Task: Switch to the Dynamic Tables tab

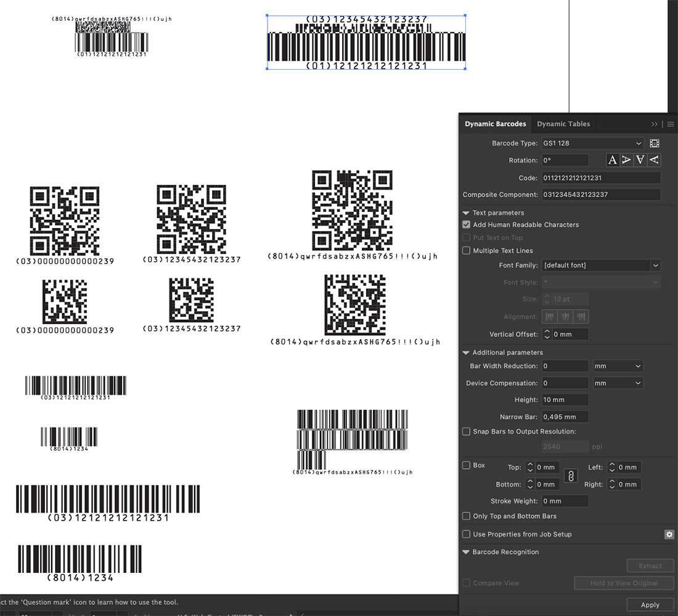Action: [563, 124]
